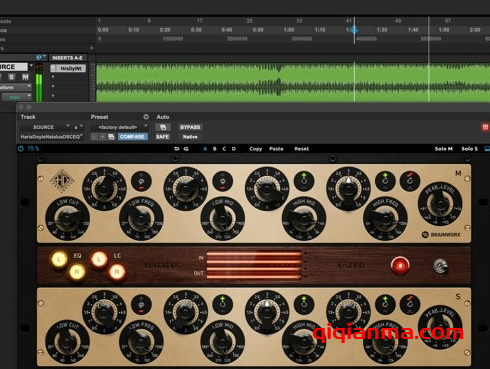This screenshot has width=490, height=369.
Task: Click the red power lamp on wooden panel
Action: (x=400, y=265)
